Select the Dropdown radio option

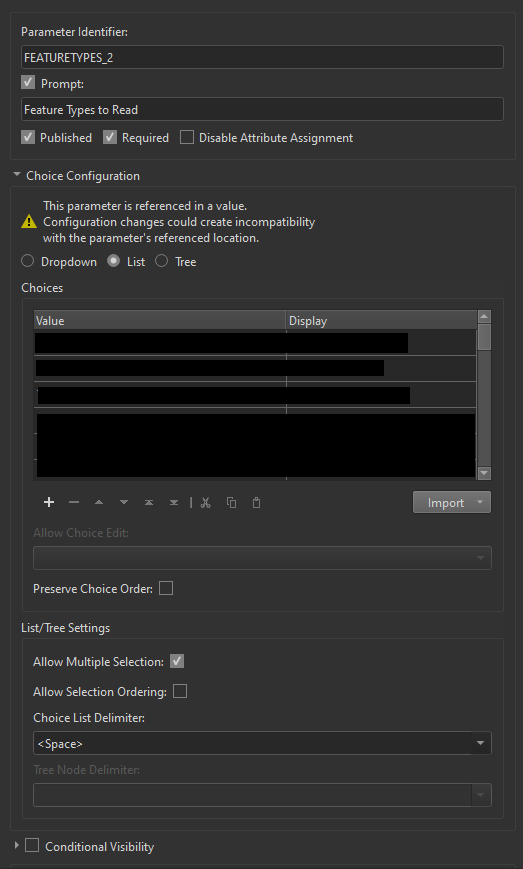pyautogui.click(x=27, y=261)
